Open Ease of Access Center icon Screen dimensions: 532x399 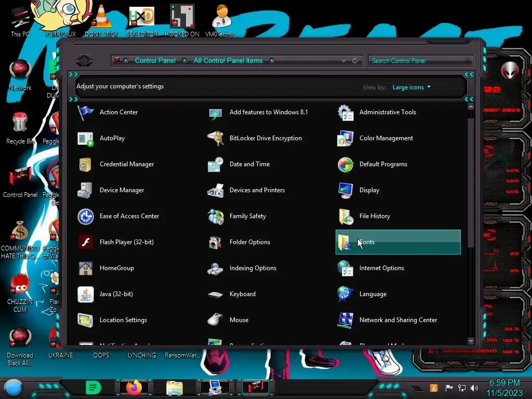coord(85,217)
